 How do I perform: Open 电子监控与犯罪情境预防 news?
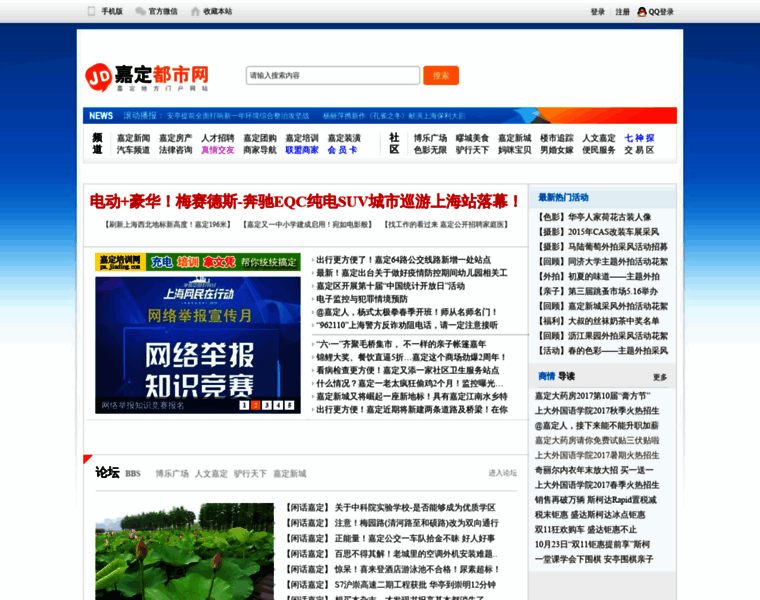coord(362,299)
